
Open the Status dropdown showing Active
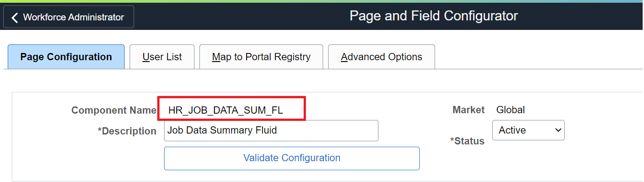528,130
